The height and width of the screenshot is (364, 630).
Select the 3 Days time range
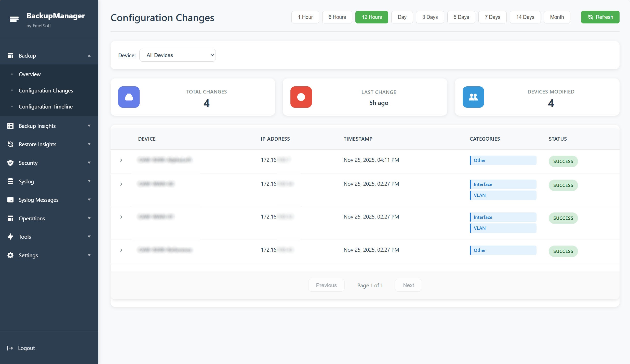click(x=430, y=17)
